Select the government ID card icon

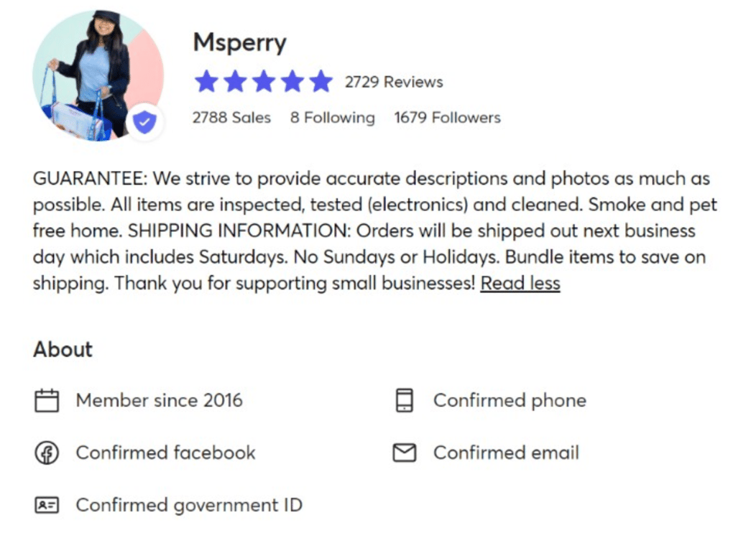pyautogui.click(x=46, y=505)
